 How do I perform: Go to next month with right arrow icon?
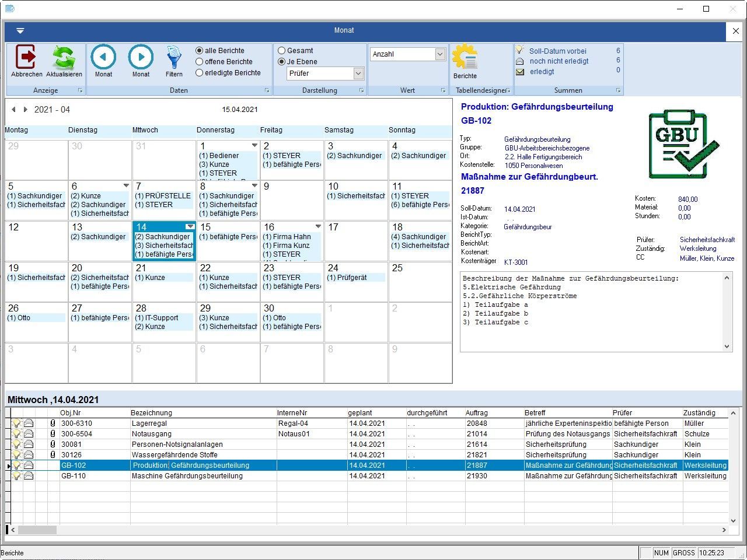[141, 57]
